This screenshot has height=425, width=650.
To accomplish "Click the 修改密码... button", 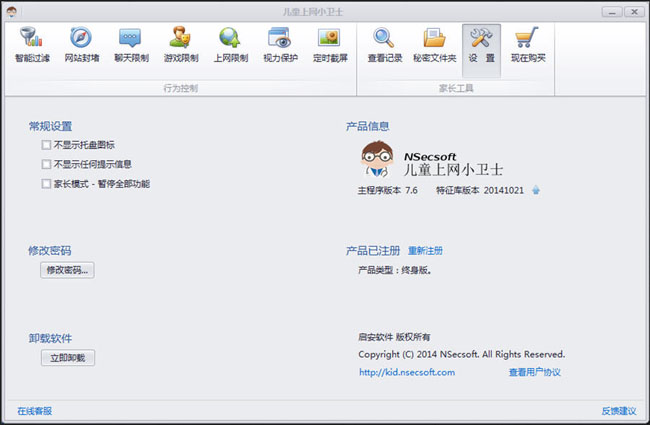I will [67, 270].
